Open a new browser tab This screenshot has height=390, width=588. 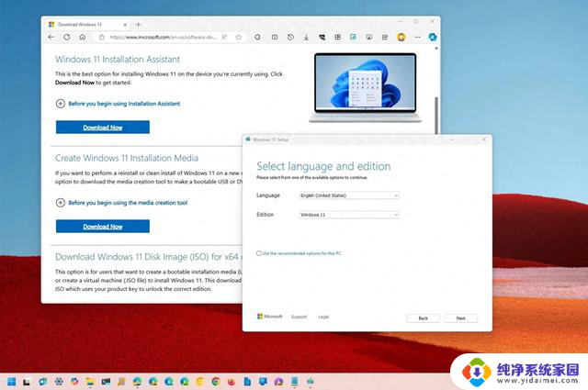139,25
